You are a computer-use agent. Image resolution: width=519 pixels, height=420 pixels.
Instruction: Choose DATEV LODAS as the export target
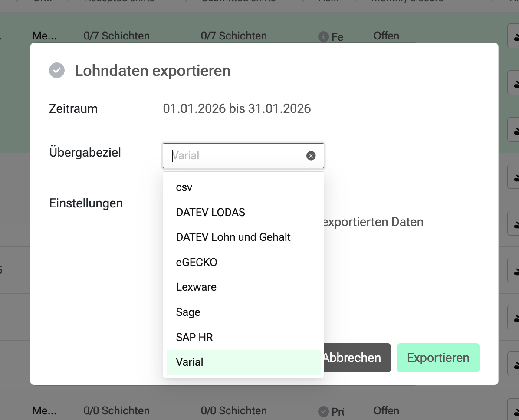coord(210,212)
